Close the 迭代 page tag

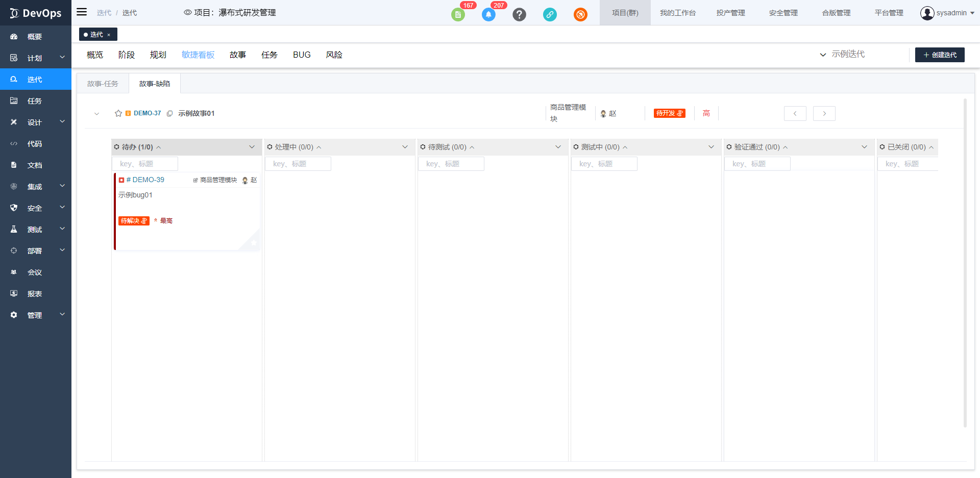point(109,35)
